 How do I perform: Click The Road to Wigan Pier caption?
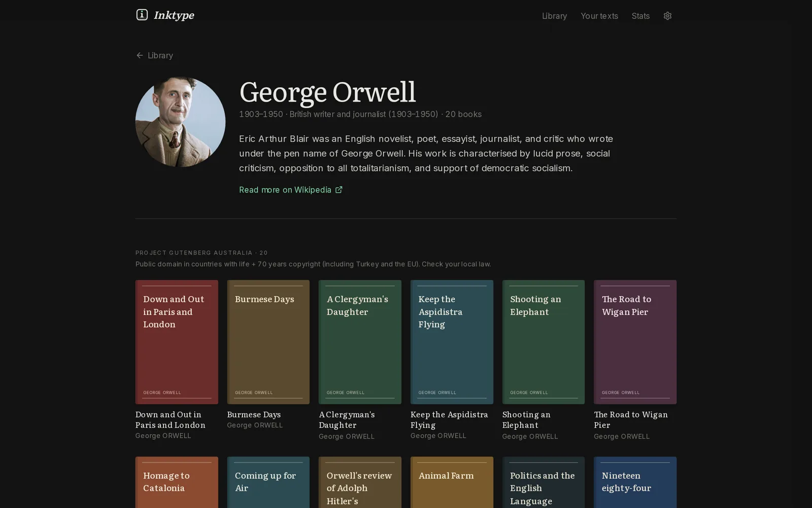(631, 420)
